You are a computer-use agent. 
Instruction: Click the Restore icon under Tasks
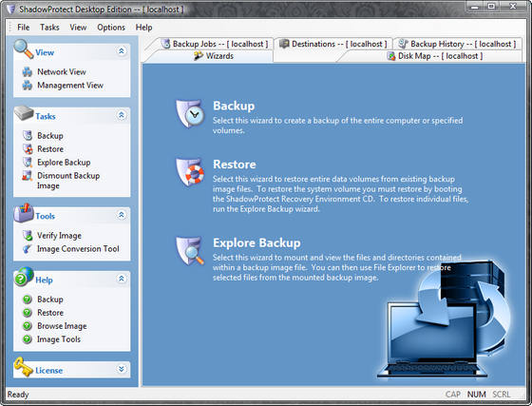(x=28, y=148)
